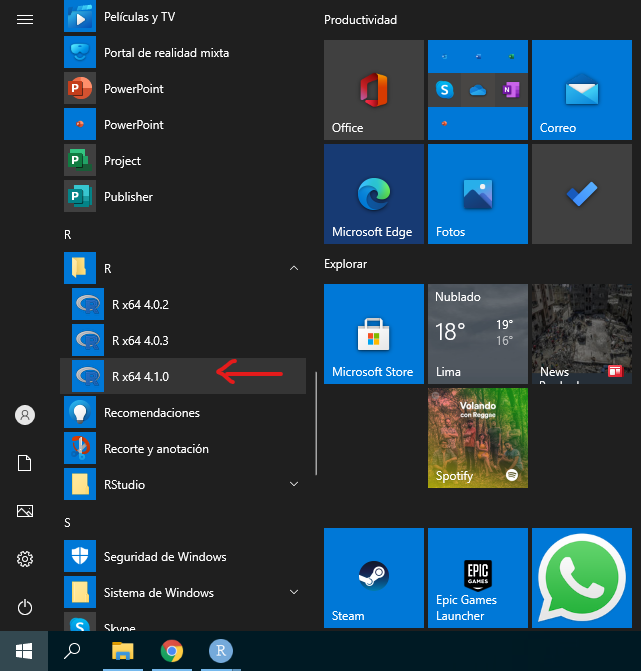641x671 pixels.
Task: Expand the Start menu hamburger
Action: pos(25,19)
